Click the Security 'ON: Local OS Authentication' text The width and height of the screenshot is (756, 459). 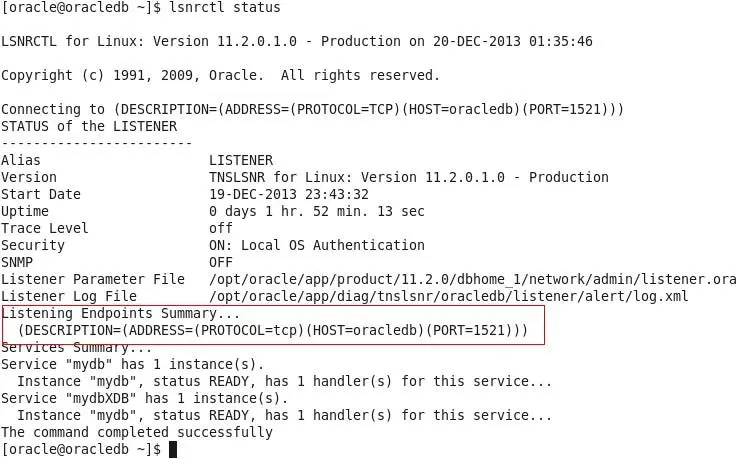(317, 245)
